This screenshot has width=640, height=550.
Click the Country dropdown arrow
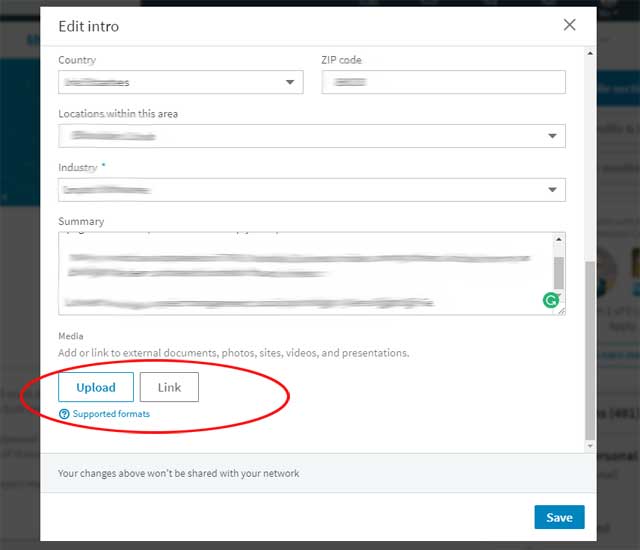pos(290,82)
